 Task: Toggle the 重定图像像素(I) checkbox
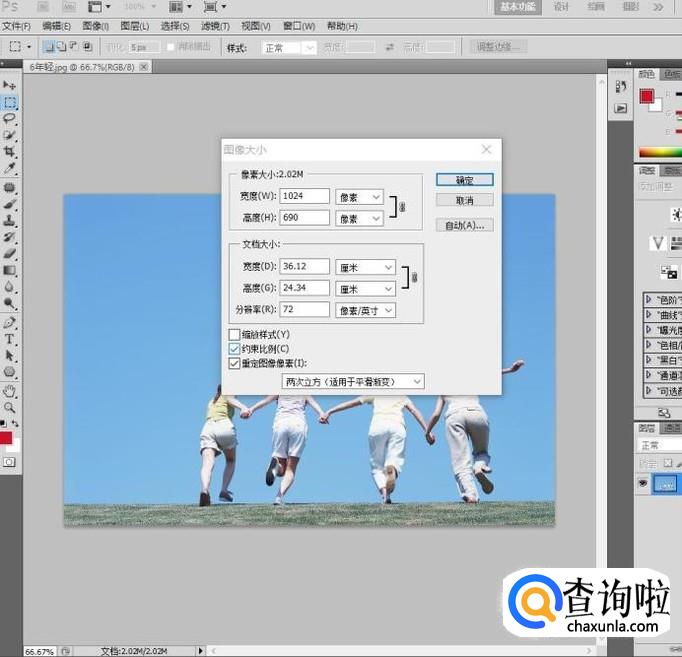[x=234, y=364]
